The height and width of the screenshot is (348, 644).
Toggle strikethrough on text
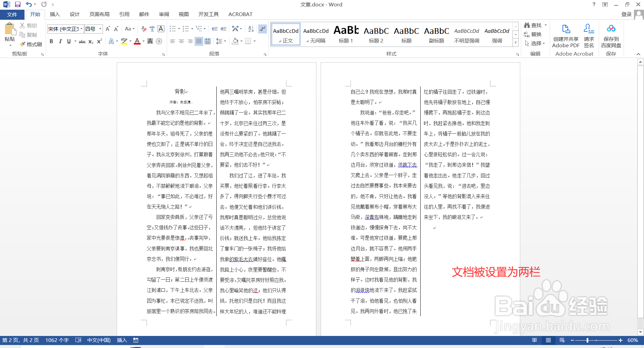coord(82,41)
